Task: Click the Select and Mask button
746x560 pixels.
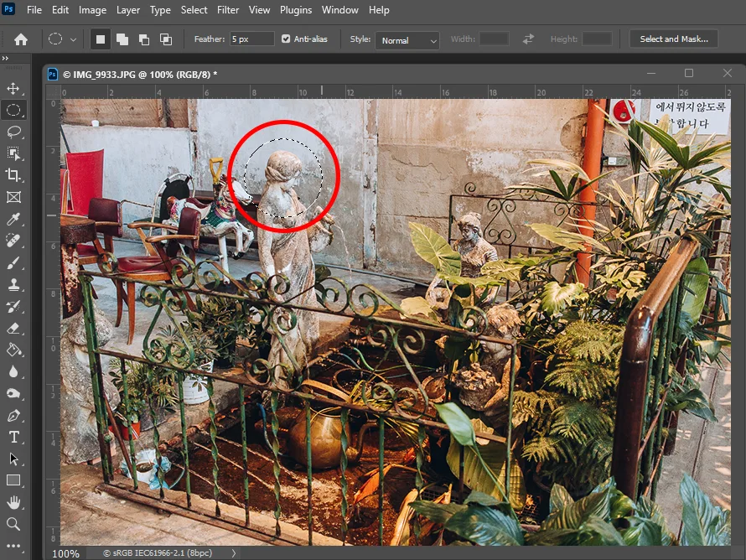Action: pyautogui.click(x=674, y=39)
